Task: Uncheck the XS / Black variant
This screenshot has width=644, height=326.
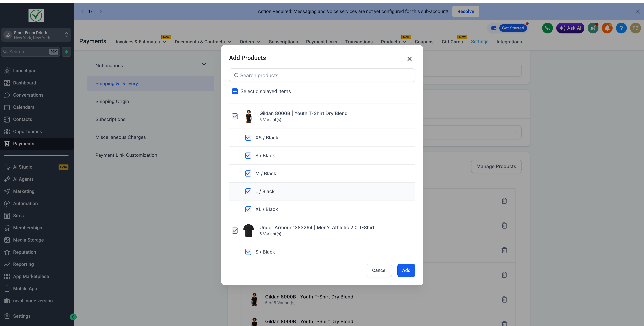Action: tap(248, 138)
